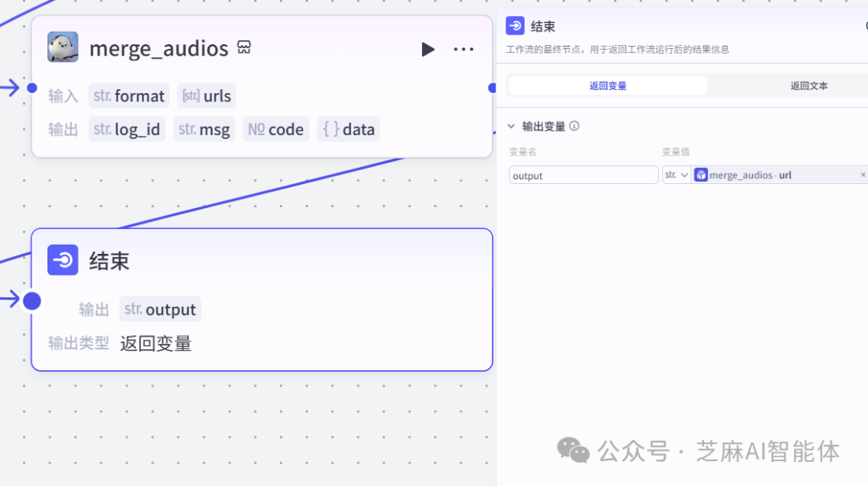Switch to the 返回文本 tab

tap(809, 86)
